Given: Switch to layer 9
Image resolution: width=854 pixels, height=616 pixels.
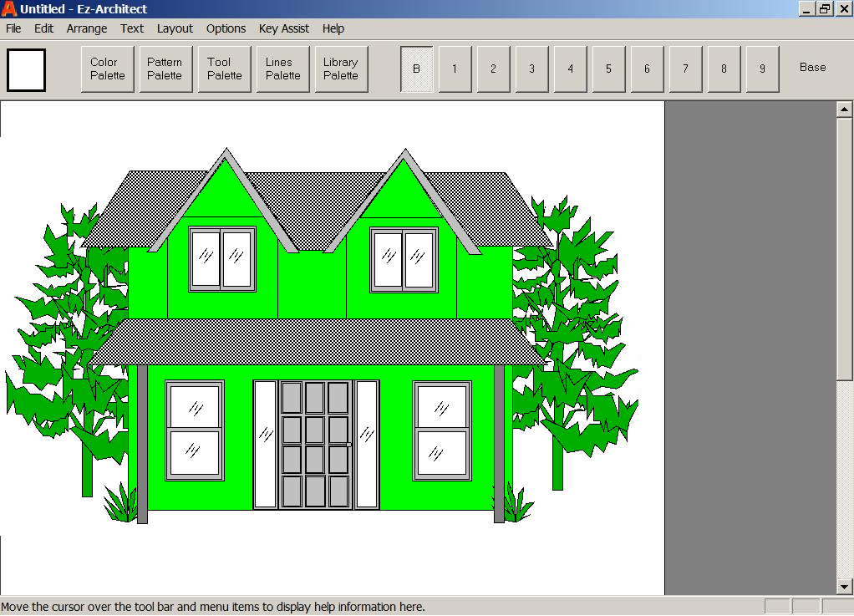Looking at the screenshot, I should pyautogui.click(x=762, y=69).
